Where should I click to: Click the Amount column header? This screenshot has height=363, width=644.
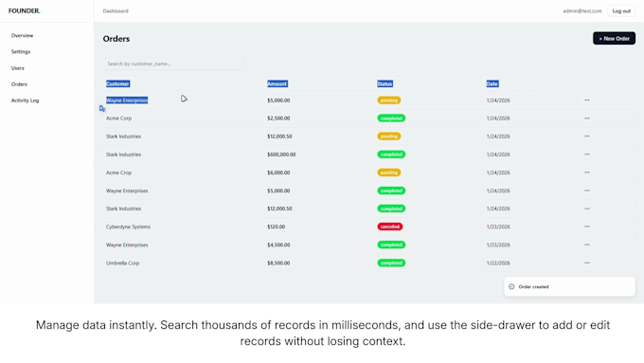(x=277, y=83)
